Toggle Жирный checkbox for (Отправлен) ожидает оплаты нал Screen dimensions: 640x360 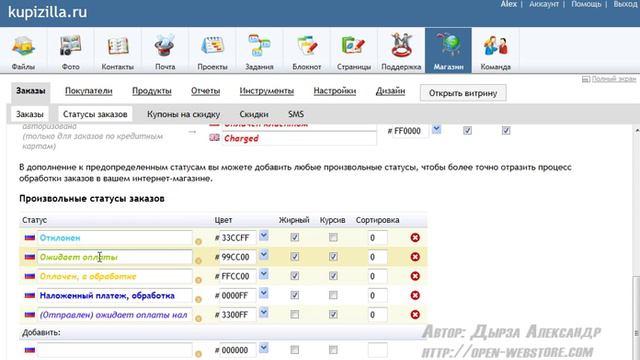pyautogui.click(x=295, y=314)
